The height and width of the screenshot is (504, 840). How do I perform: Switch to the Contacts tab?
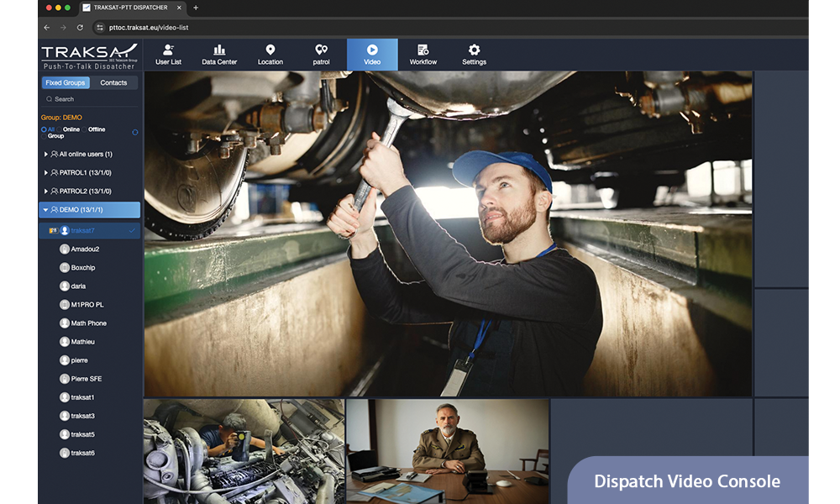pyautogui.click(x=113, y=82)
